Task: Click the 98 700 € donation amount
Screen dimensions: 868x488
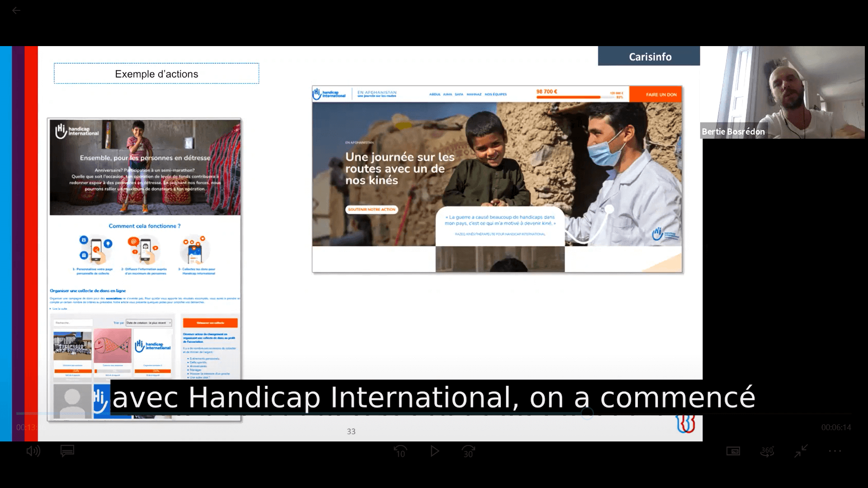Action: (547, 92)
